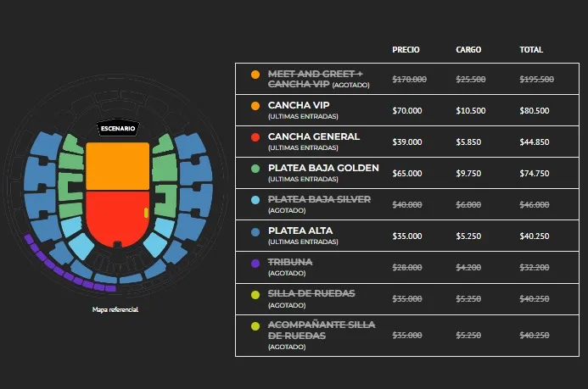
Task: Click the dark blue Platea Alta dot
Action: click(255, 231)
